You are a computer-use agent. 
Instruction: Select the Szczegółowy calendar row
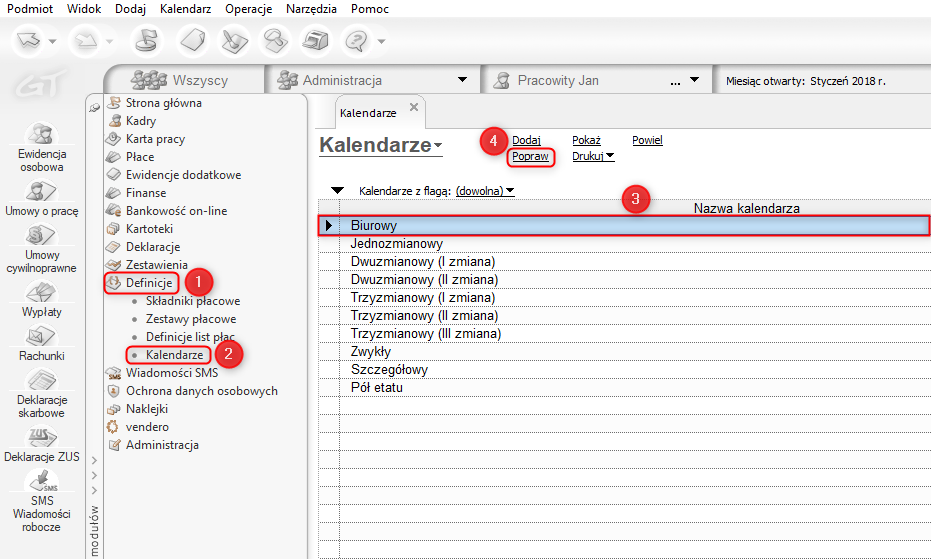tap(624, 369)
